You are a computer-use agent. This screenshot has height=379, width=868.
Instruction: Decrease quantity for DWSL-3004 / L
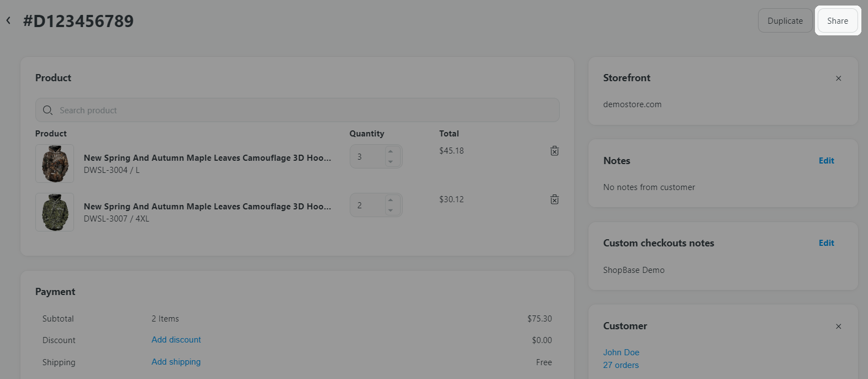(391, 162)
